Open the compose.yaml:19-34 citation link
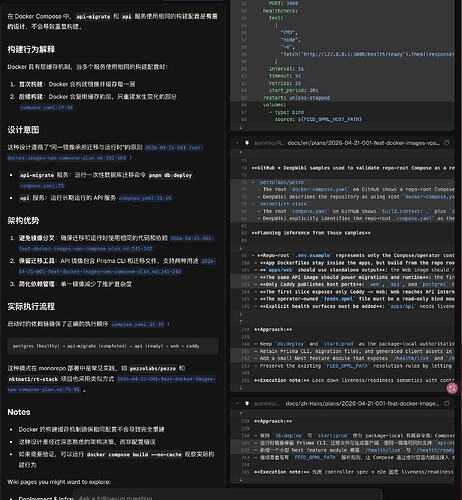This screenshot has height=500, width=462. click(x=46, y=107)
